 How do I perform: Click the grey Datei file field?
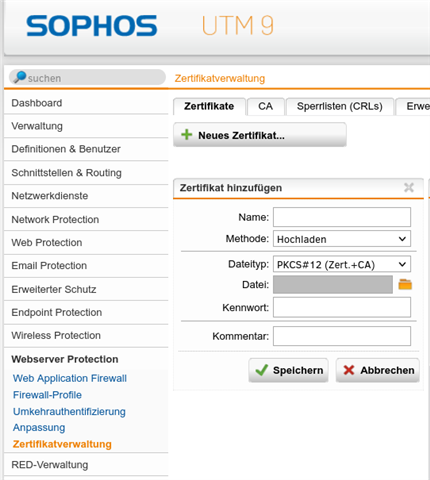[x=333, y=284]
